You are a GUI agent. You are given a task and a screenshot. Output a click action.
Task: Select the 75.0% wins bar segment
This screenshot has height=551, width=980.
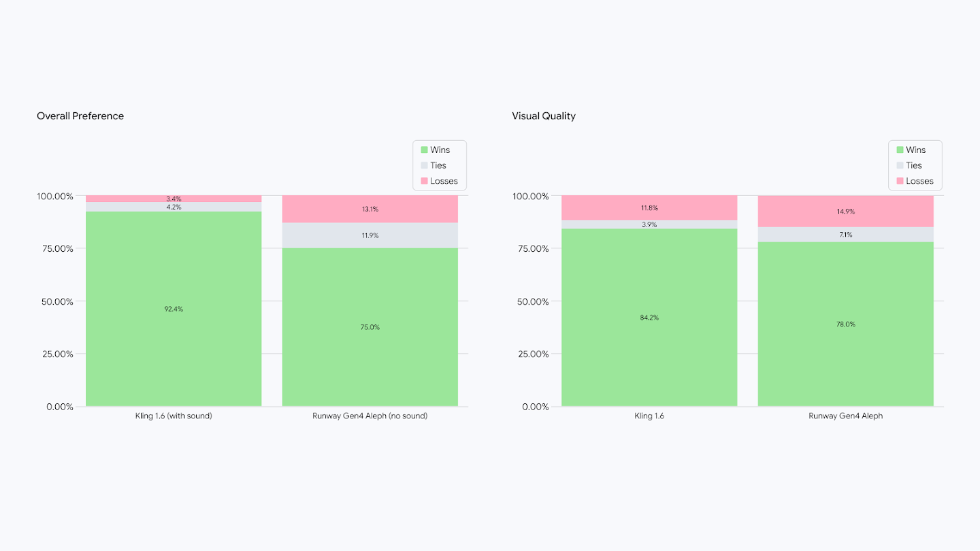click(x=370, y=327)
